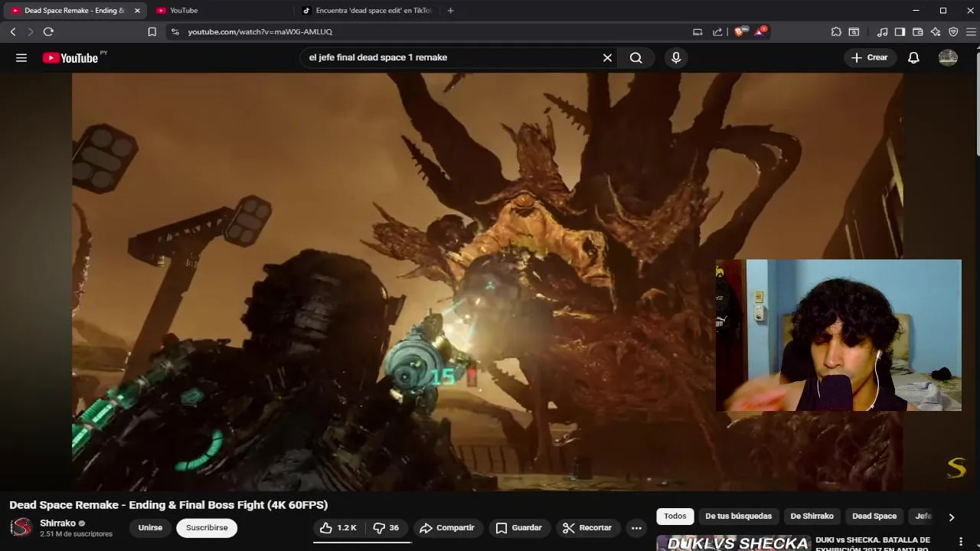Share this page from address bar

click(x=717, y=31)
